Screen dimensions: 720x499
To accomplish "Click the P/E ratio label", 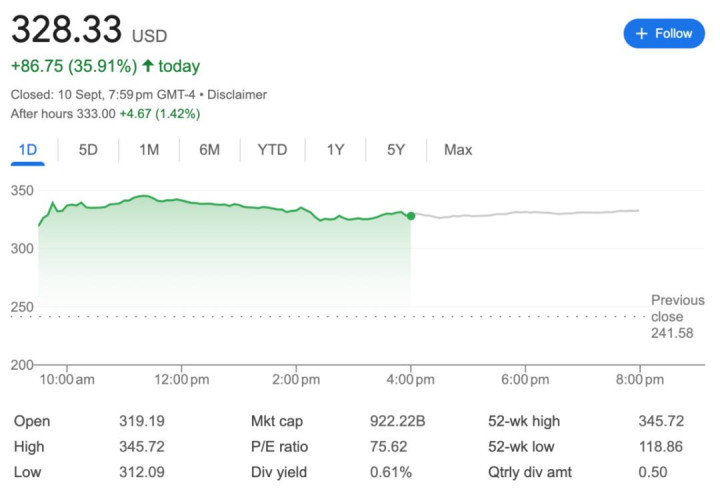I will click(279, 446).
